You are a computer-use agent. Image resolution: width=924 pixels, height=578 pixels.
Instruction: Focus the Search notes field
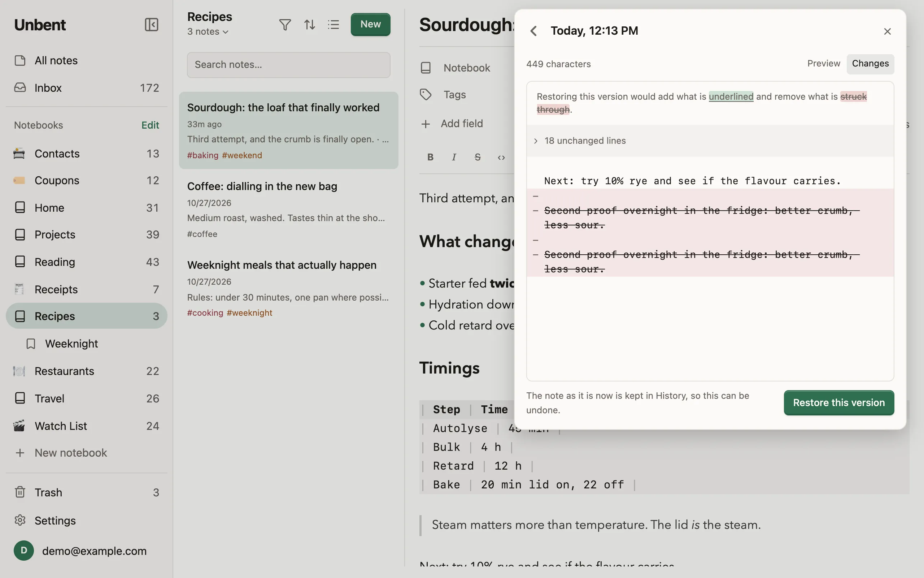(289, 65)
